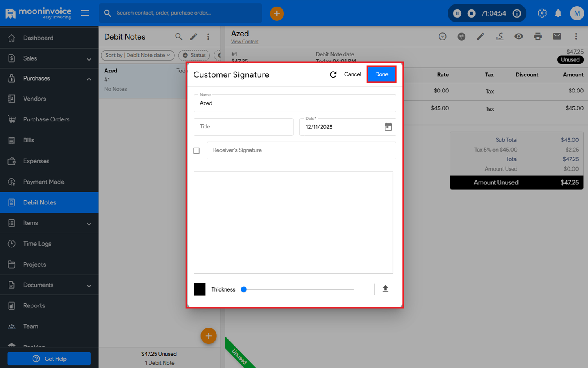Image resolution: width=588 pixels, height=368 pixels.
Task: Click the black pen color swatch
Action: pos(199,289)
